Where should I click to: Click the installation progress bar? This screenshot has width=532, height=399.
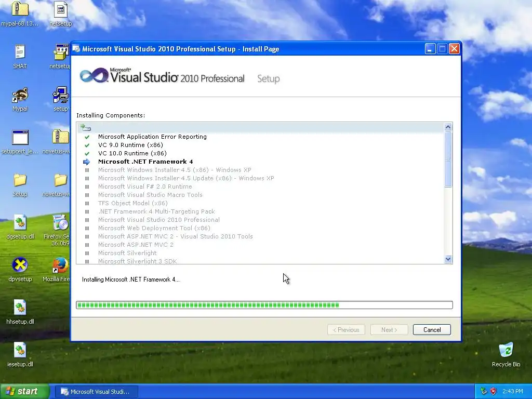[264, 305]
